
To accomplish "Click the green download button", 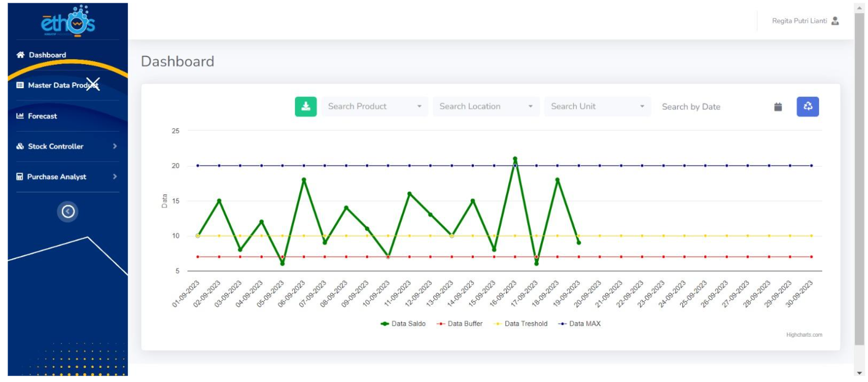I will 305,107.
